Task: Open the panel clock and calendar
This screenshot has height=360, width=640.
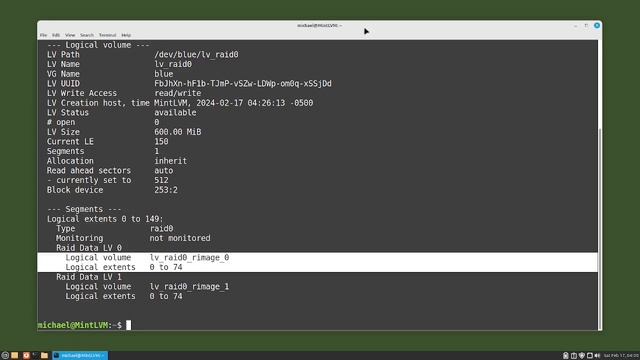Action: pyautogui.click(x=621, y=356)
